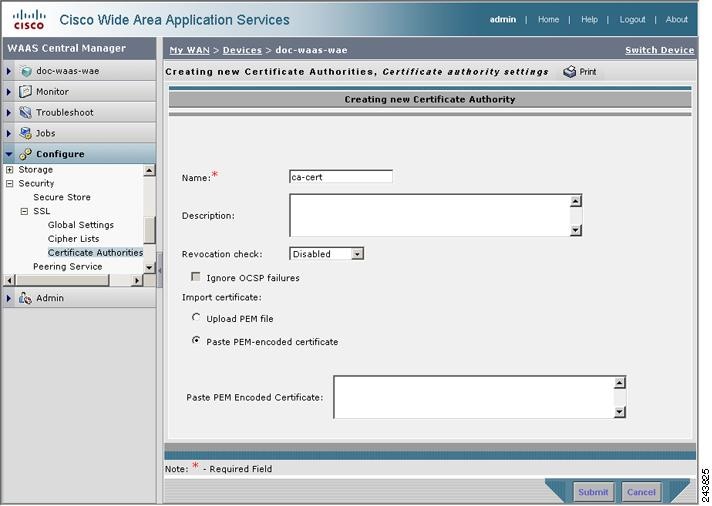712x506 pixels.
Task: Expand the Storage tree node
Action: (x=10, y=170)
